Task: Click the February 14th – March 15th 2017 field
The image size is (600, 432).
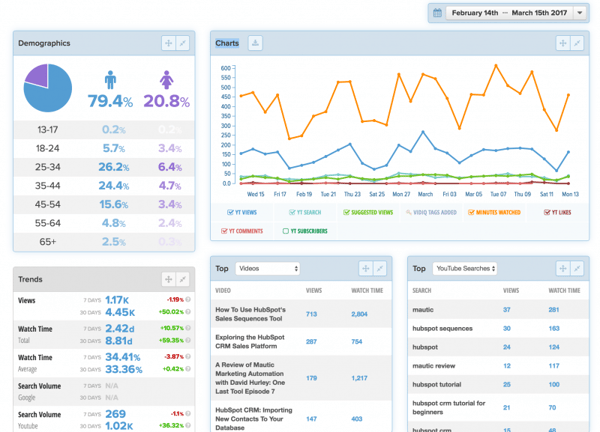Action: 509,13
